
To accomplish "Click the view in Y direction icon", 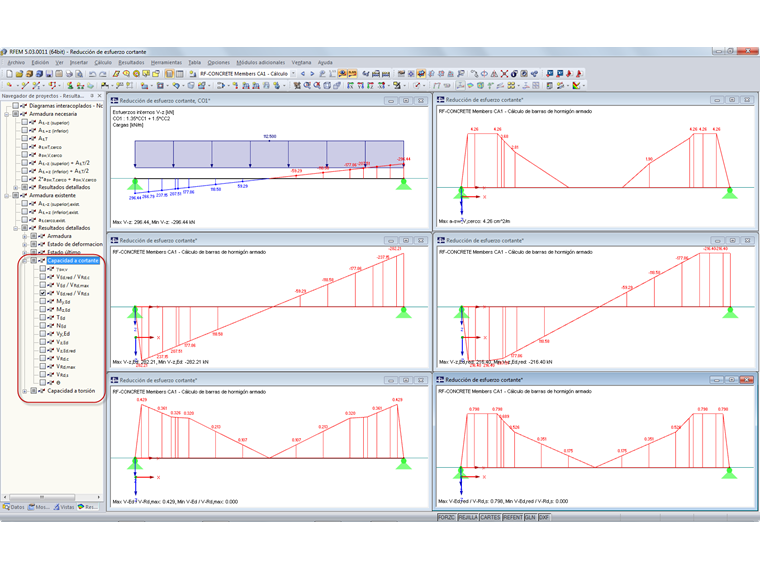I will click(360, 85).
